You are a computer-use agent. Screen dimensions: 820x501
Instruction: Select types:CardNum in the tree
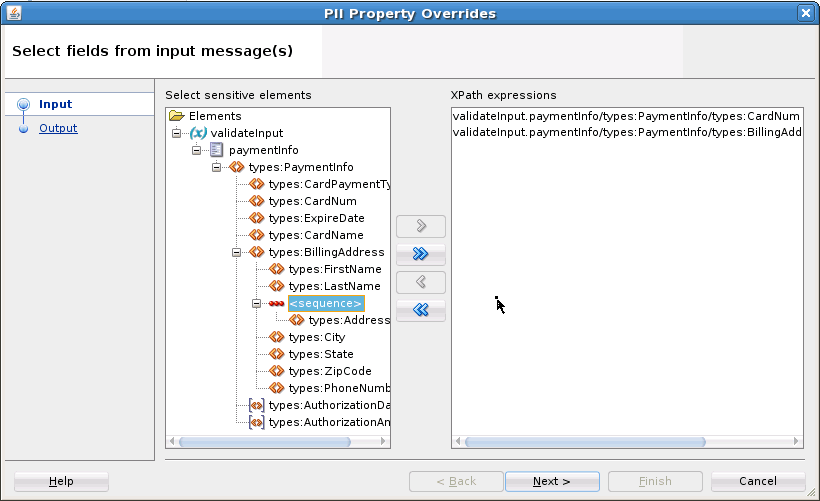[312, 201]
